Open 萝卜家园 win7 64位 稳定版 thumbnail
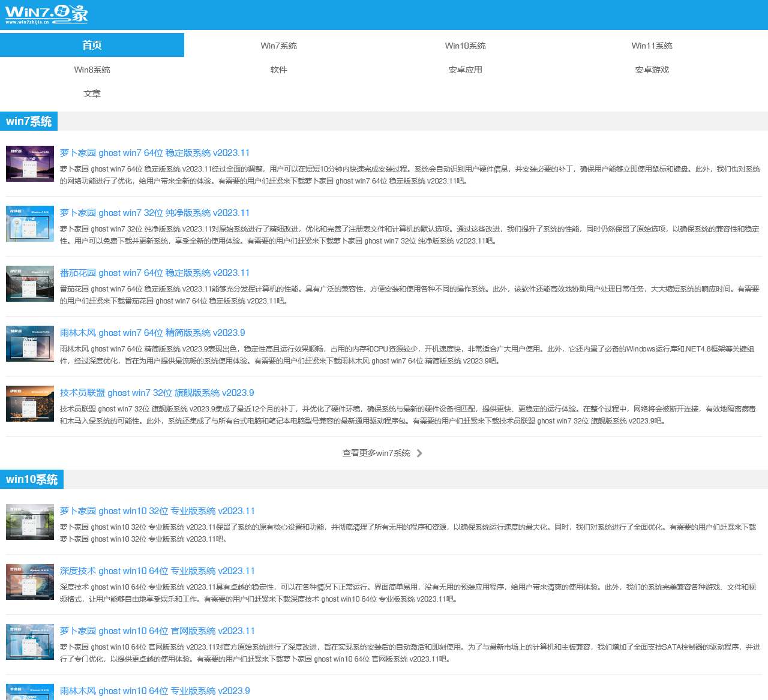Image resolution: width=768 pixels, height=700 pixels. pos(30,164)
